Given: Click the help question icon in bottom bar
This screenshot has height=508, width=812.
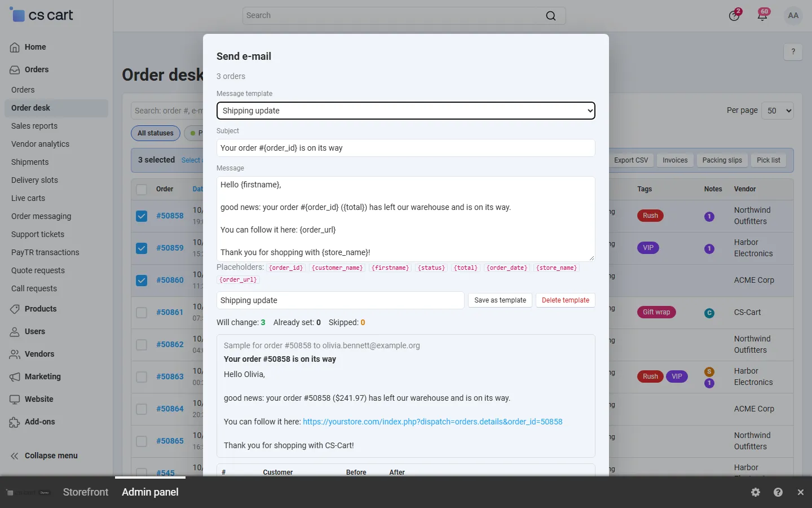Looking at the screenshot, I should [x=778, y=492].
